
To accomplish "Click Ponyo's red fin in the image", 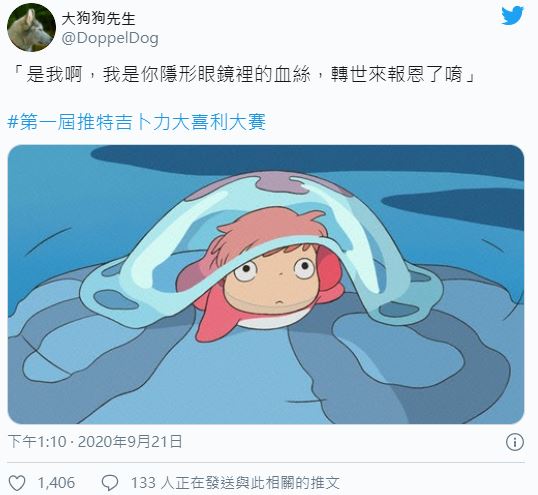I will [213, 317].
